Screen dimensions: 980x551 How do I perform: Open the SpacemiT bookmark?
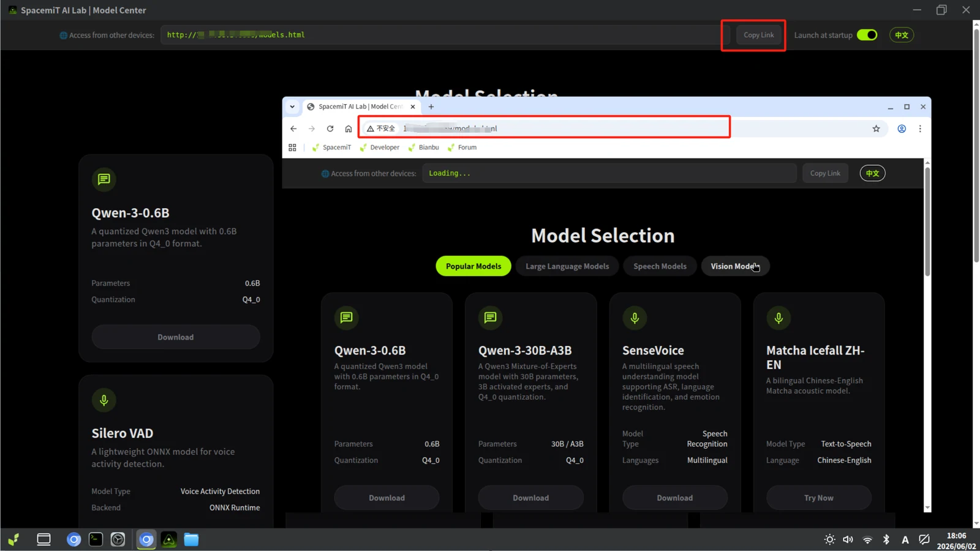[x=331, y=148]
